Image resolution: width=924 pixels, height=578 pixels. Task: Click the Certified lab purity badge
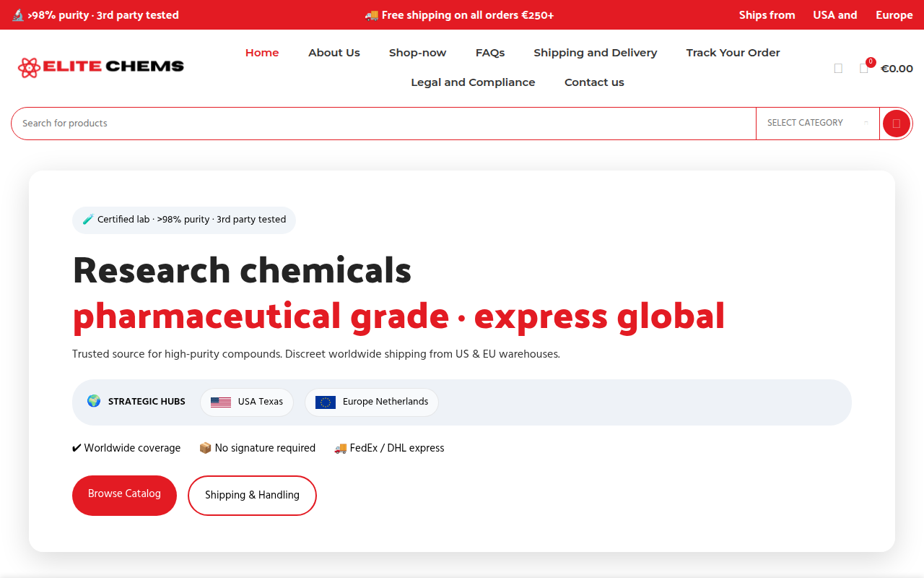point(184,220)
